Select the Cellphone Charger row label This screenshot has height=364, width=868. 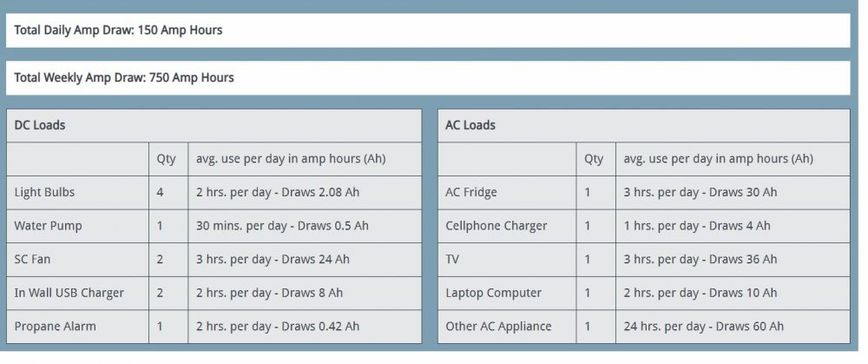[496, 226]
